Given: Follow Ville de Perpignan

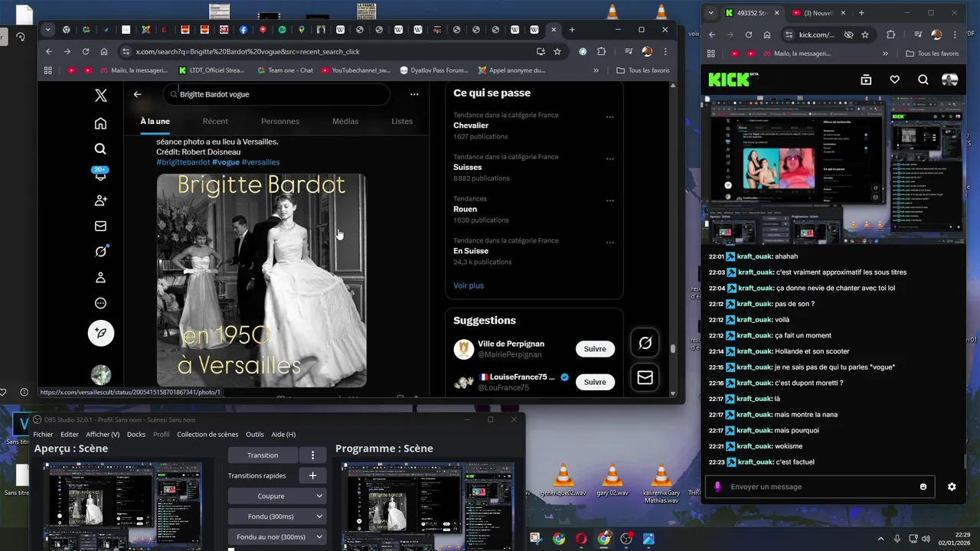Looking at the screenshot, I should coord(595,349).
